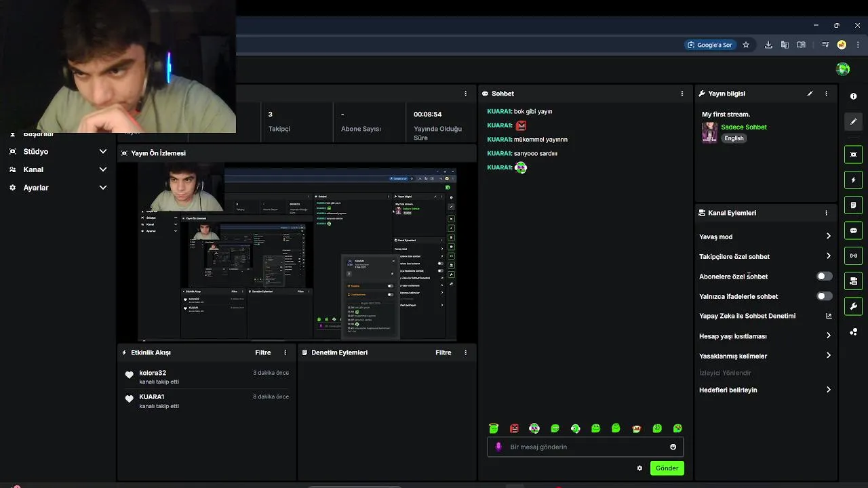Click KUARA1 in the activity feed
This screenshot has height=488, width=868.
152,396
